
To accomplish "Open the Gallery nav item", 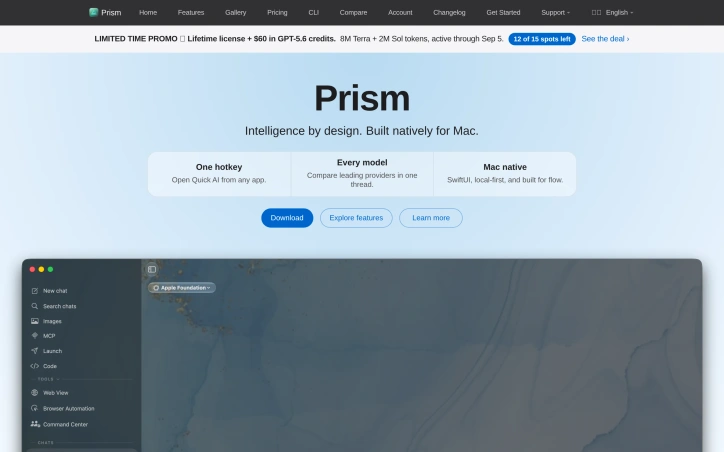I will 235,12.
